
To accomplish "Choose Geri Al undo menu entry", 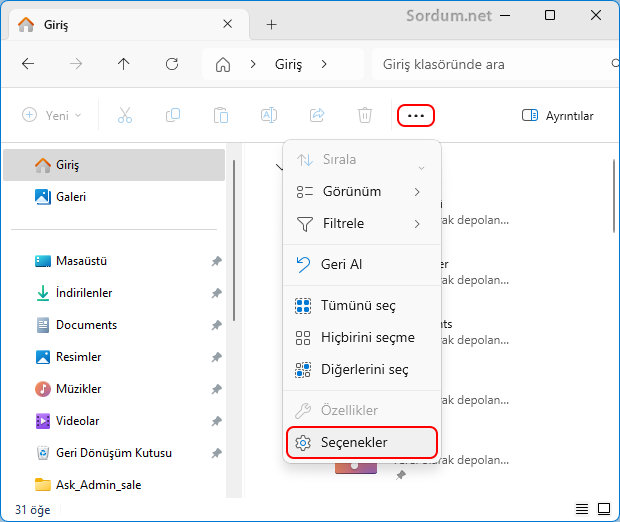I will pos(362,265).
